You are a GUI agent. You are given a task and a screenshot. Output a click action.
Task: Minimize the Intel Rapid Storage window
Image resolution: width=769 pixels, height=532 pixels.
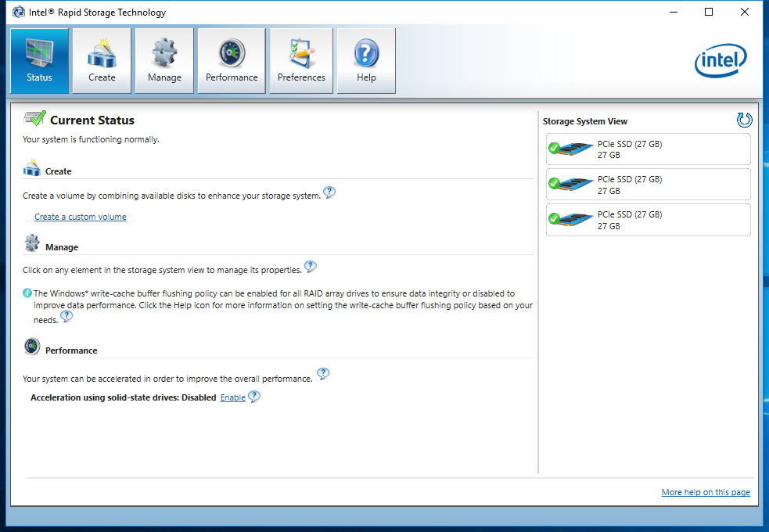[x=674, y=12]
